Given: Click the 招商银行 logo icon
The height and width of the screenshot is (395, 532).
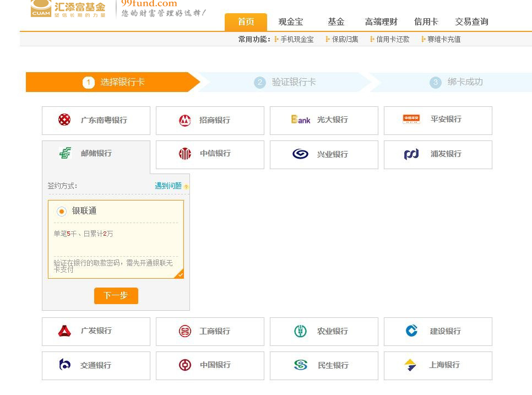Looking at the screenshot, I should point(185,120).
